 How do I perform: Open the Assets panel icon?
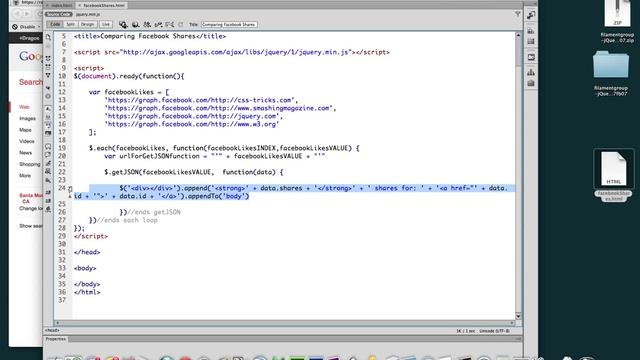pyautogui.click(x=531, y=83)
